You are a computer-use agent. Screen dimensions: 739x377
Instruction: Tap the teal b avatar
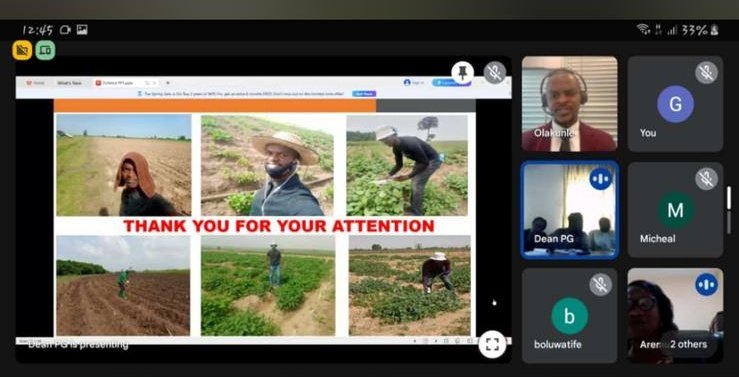point(569,316)
